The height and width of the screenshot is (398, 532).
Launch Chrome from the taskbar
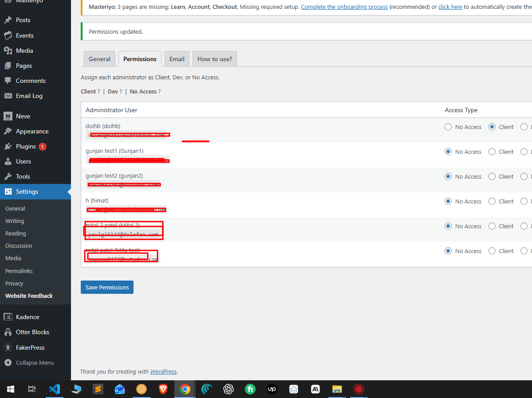[x=185, y=389]
